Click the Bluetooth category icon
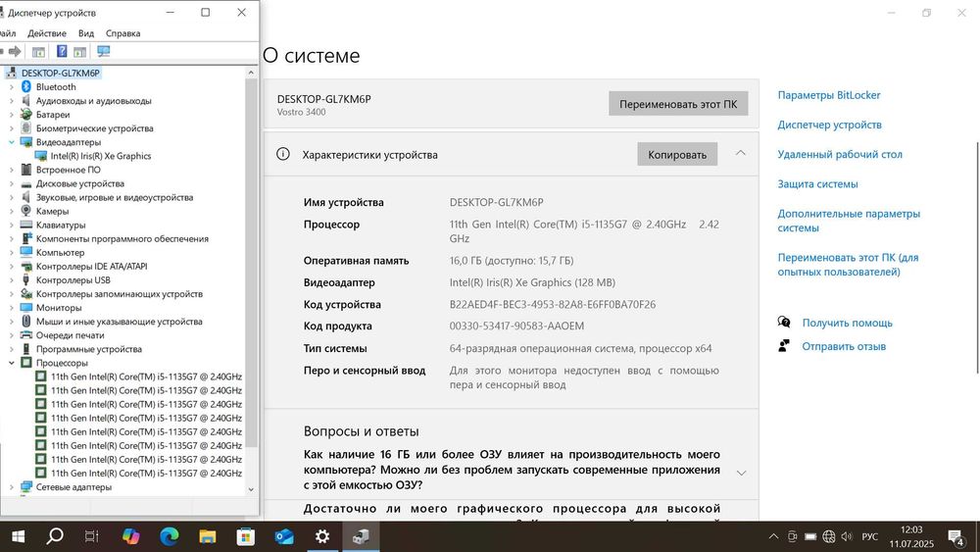The height and width of the screenshot is (552, 980). pos(26,87)
